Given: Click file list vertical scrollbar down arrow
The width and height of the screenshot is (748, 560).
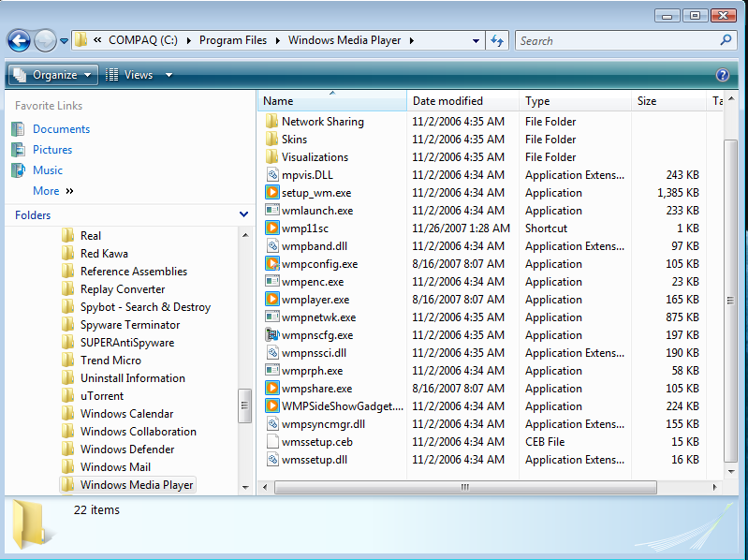Looking at the screenshot, I should point(731,471).
